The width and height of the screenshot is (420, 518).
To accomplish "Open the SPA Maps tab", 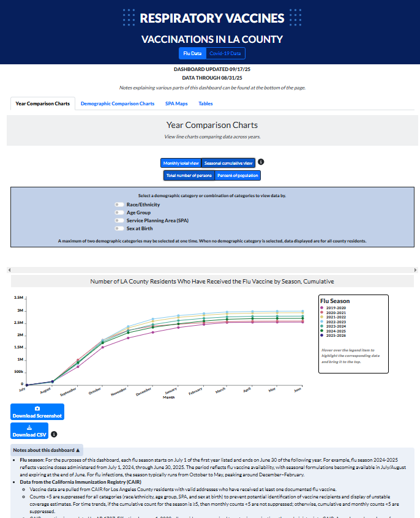I will [x=176, y=103].
